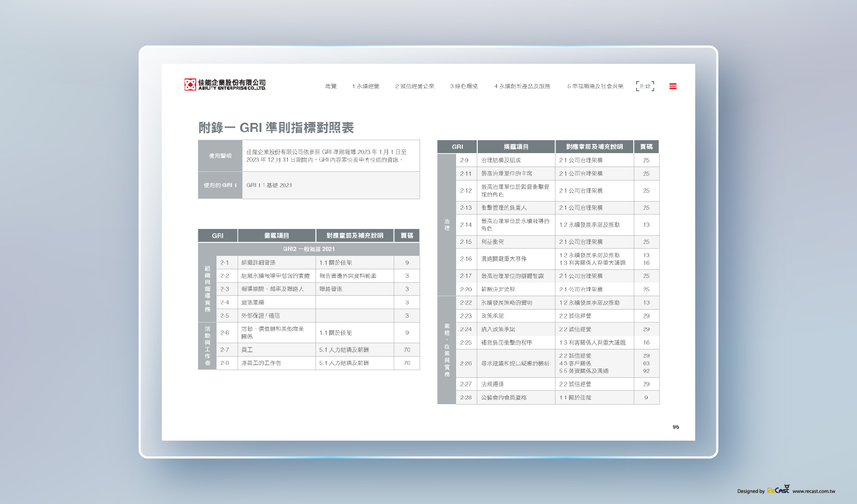857x504 pixels.
Task: Click the 聯絡資訊 chapter reference
Action: pos(331,289)
